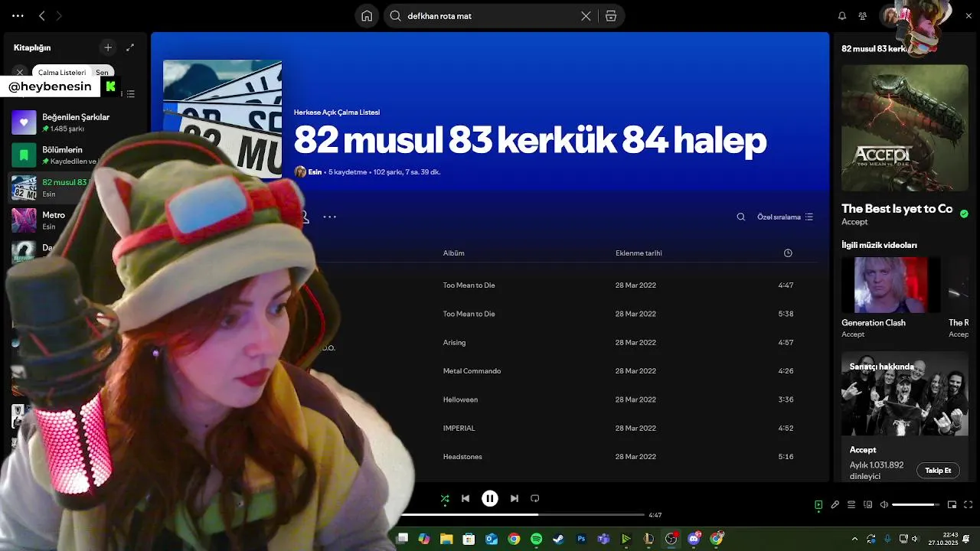
Task: Open Discord from the taskbar
Action: (694, 539)
